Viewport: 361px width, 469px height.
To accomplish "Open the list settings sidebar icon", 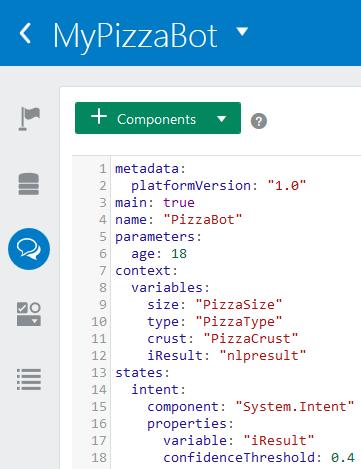I will pyautogui.click(x=29, y=379).
